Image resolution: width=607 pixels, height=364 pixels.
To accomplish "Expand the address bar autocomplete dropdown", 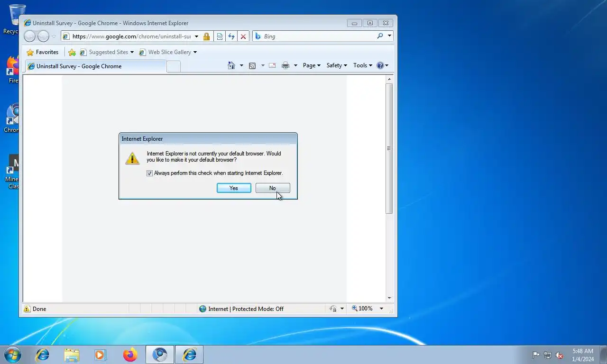I will click(x=196, y=36).
